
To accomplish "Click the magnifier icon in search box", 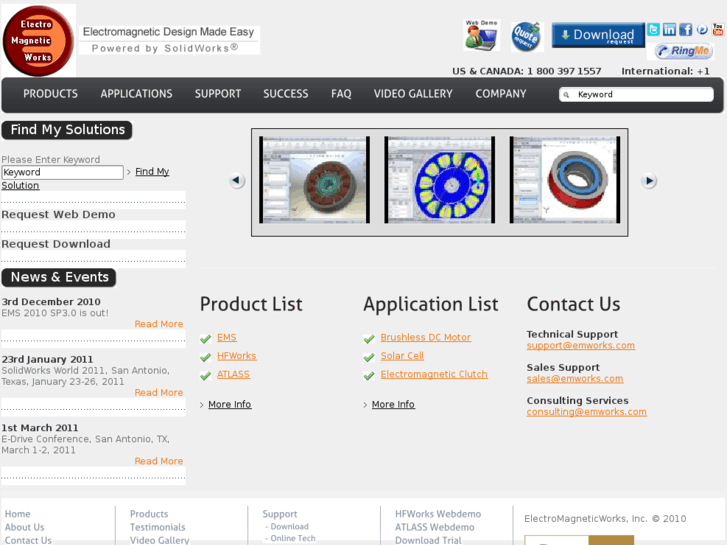I will 566,95.
